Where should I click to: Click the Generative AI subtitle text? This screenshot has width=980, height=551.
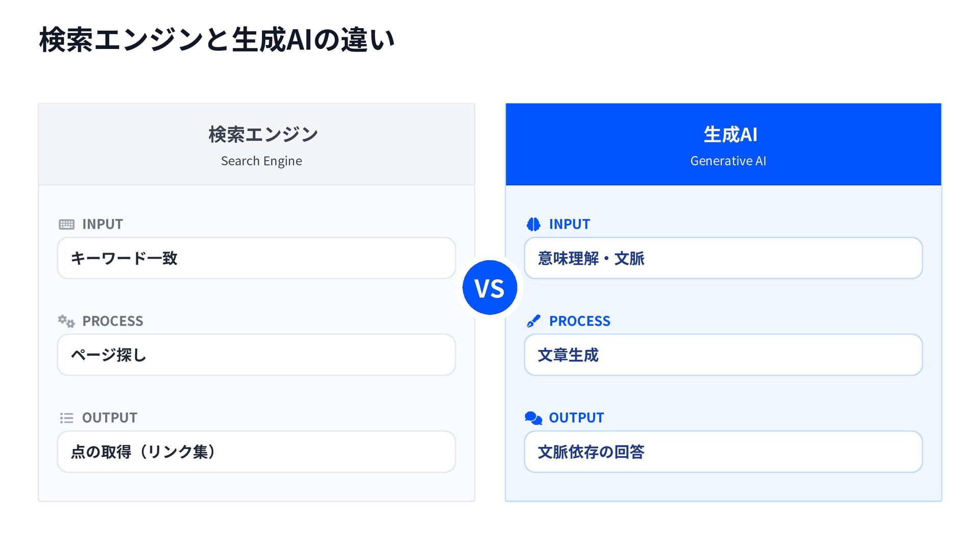[728, 161]
